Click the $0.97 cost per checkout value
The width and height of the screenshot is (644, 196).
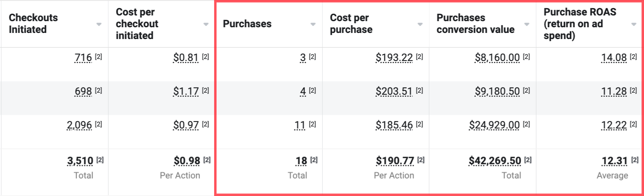186,125
